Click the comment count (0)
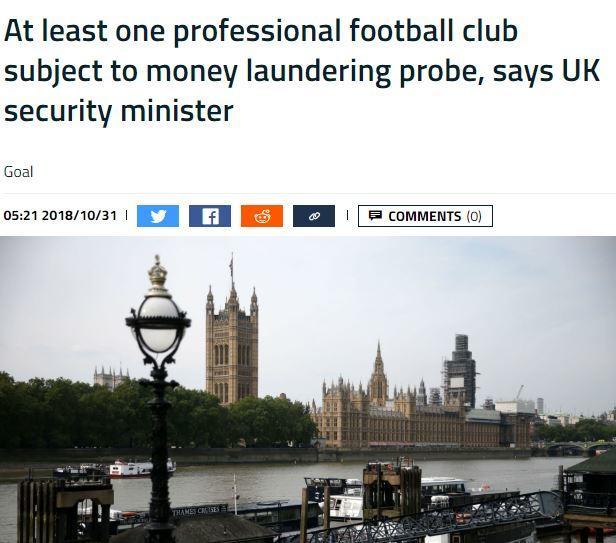Viewport: 616px width, 543px height. click(474, 216)
